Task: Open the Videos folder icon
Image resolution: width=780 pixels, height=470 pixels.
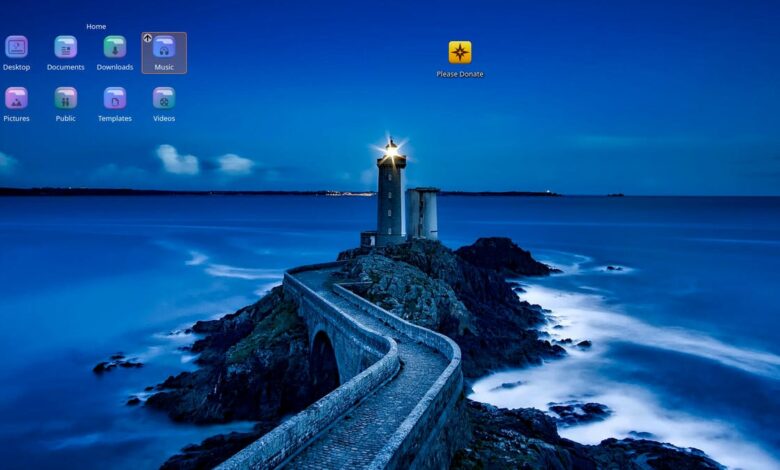Action: coord(164,98)
